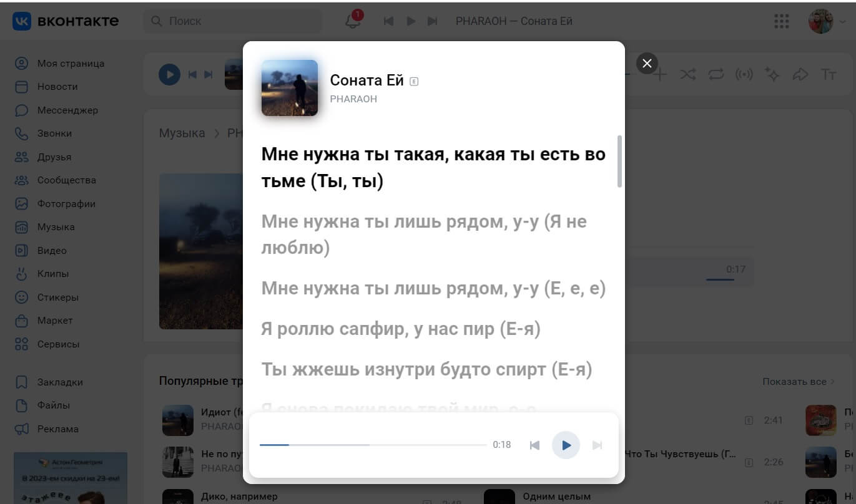Click the Соната Ей album cover in popup
The height and width of the screenshot is (504, 856).
[x=290, y=88]
